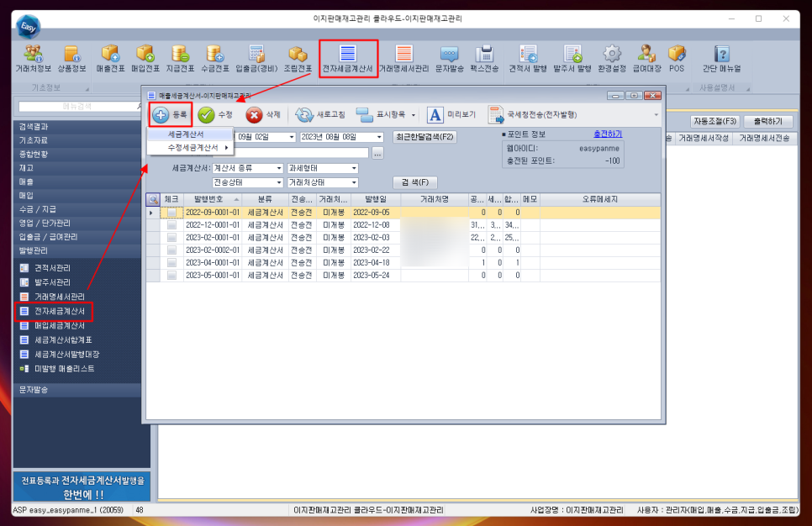Click 충전하기 link
The width and height of the screenshot is (812, 526).
pyautogui.click(x=608, y=134)
